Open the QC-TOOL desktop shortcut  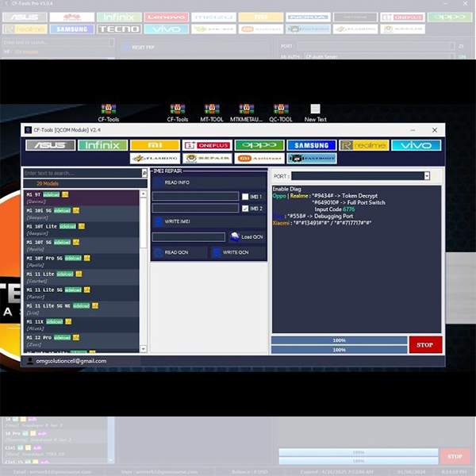(x=281, y=112)
